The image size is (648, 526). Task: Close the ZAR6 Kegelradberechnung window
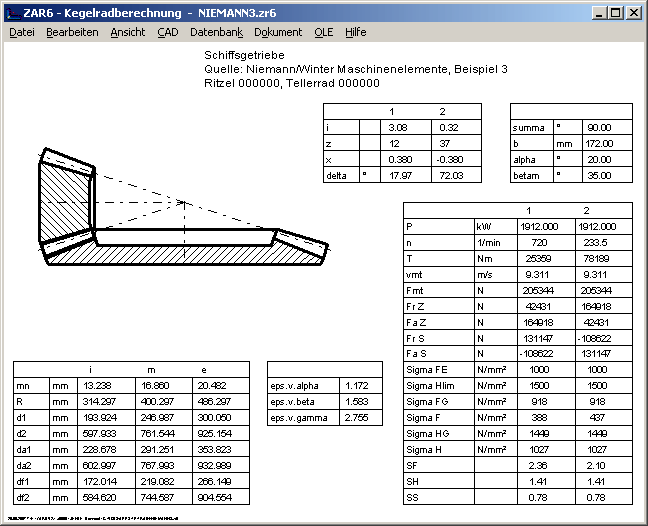[633, 13]
